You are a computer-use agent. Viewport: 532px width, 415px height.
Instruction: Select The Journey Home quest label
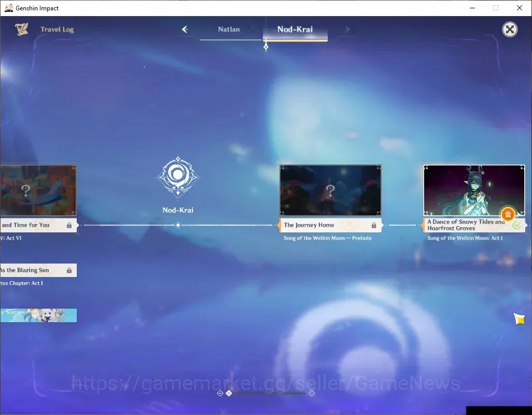click(x=330, y=225)
